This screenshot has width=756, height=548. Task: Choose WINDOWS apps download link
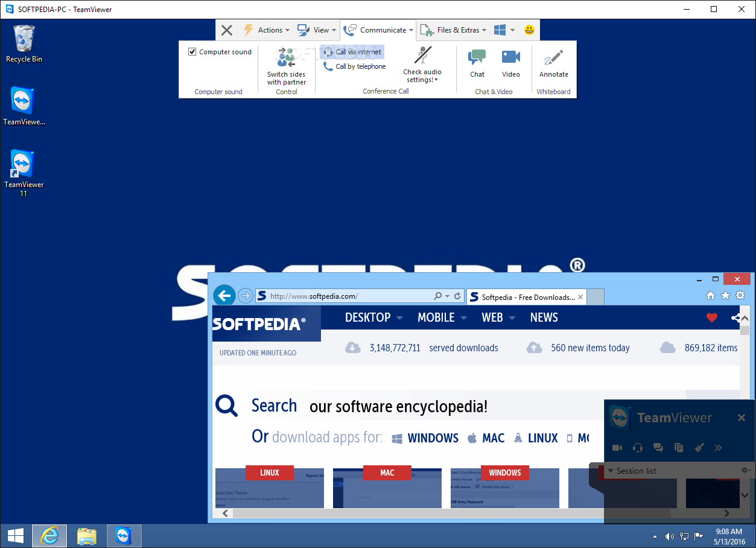(x=425, y=438)
